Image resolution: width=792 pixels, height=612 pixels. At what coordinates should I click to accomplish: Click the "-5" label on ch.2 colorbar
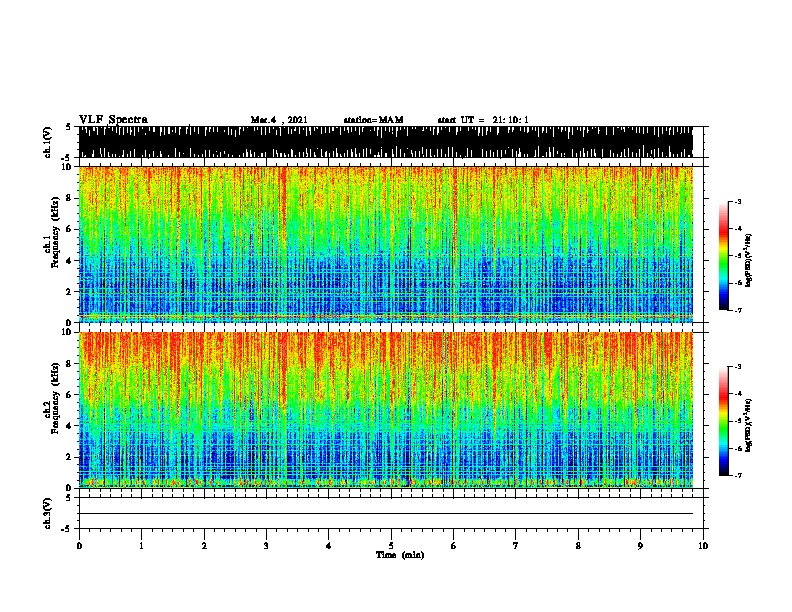coord(738,421)
